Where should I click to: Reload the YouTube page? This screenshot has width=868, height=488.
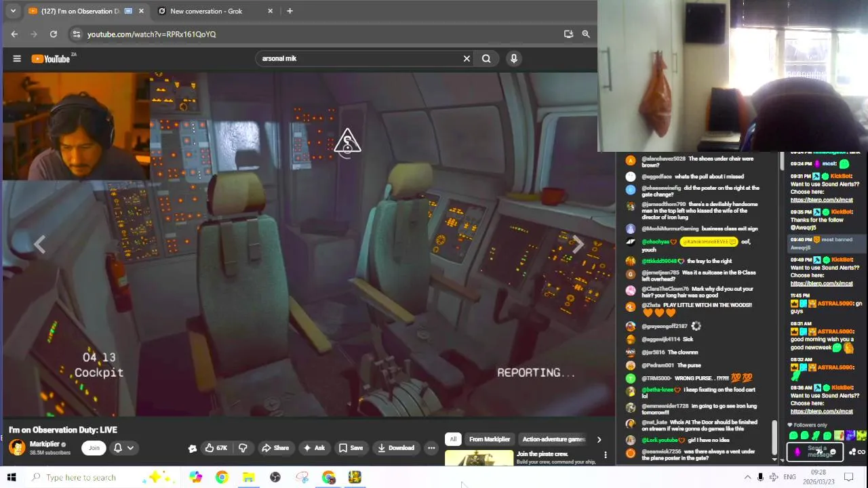[54, 34]
